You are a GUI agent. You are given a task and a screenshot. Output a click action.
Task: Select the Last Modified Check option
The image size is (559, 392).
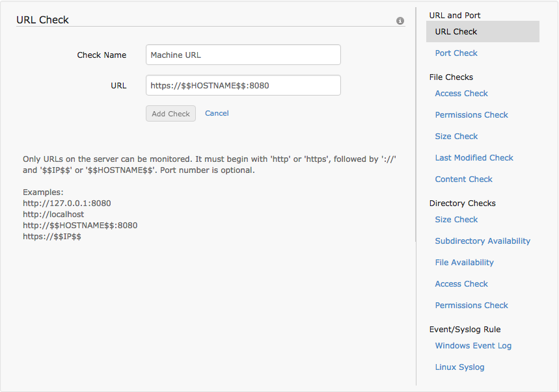click(474, 158)
